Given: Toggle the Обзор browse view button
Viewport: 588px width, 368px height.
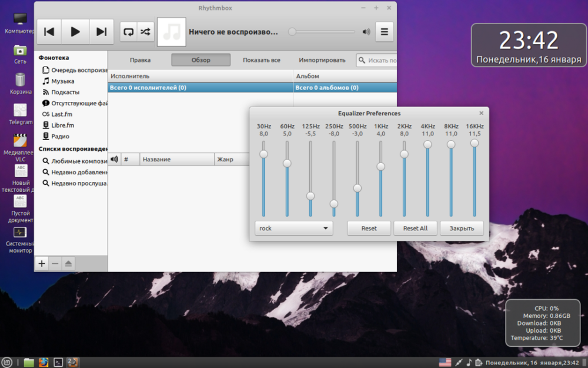Looking at the screenshot, I should pyautogui.click(x=201, y=60).
